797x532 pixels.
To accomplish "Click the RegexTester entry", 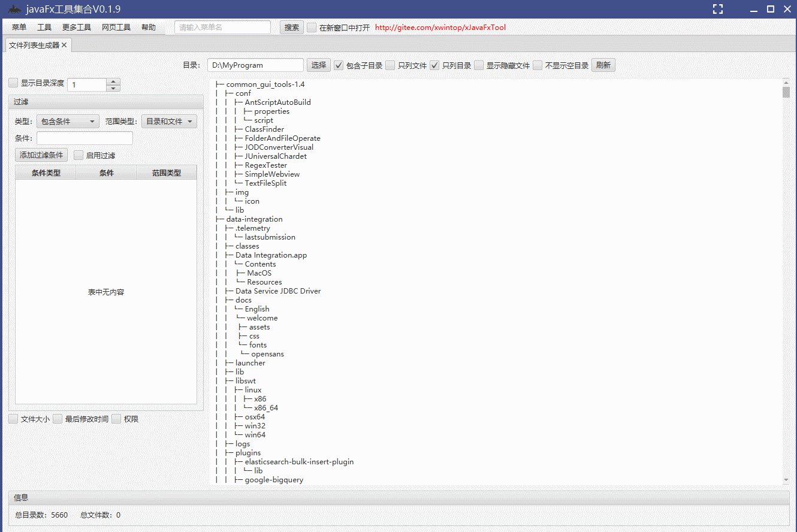I will pos(265,165).
